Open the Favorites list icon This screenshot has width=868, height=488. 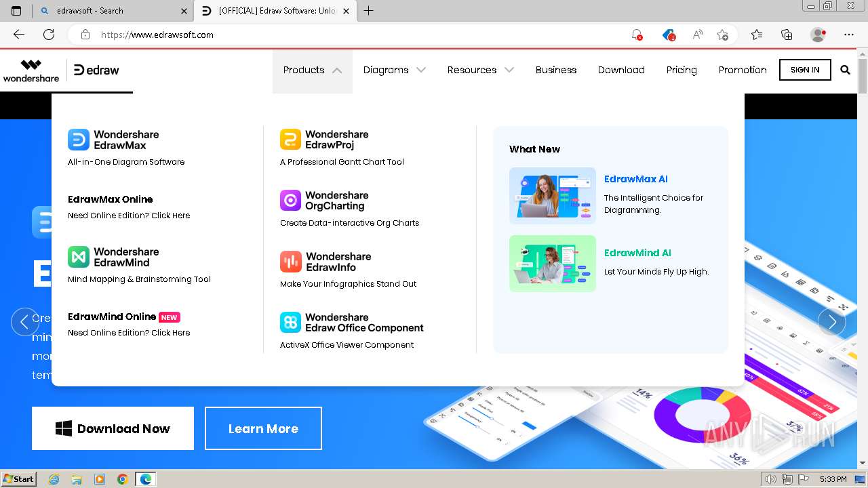pos(757,35)
